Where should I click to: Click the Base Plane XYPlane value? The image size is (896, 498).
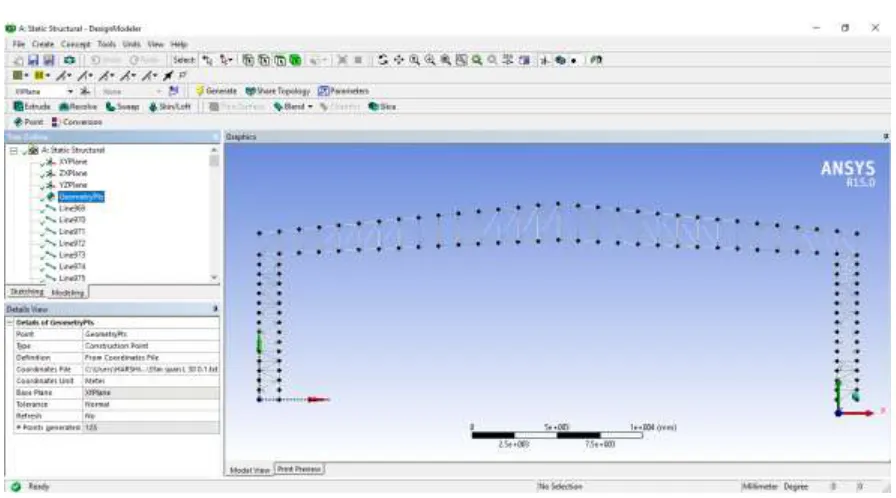tap(151, 393)
